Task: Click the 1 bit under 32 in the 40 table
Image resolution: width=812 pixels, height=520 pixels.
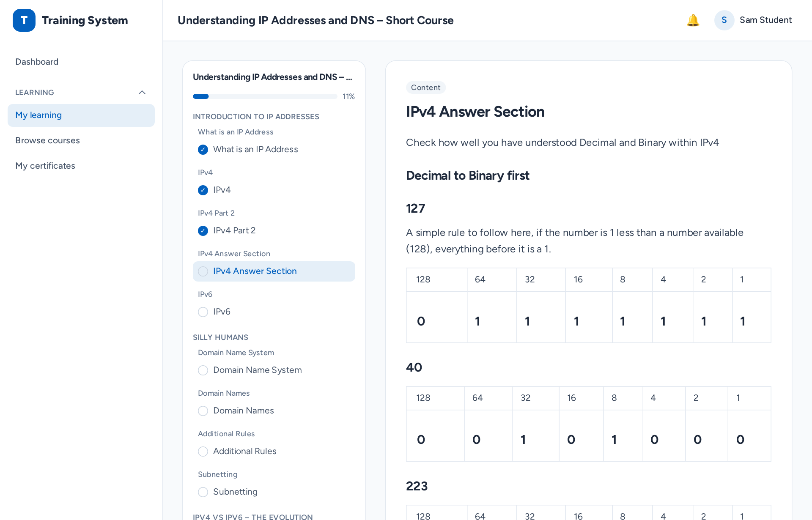Action: click(x=535, y=435)
